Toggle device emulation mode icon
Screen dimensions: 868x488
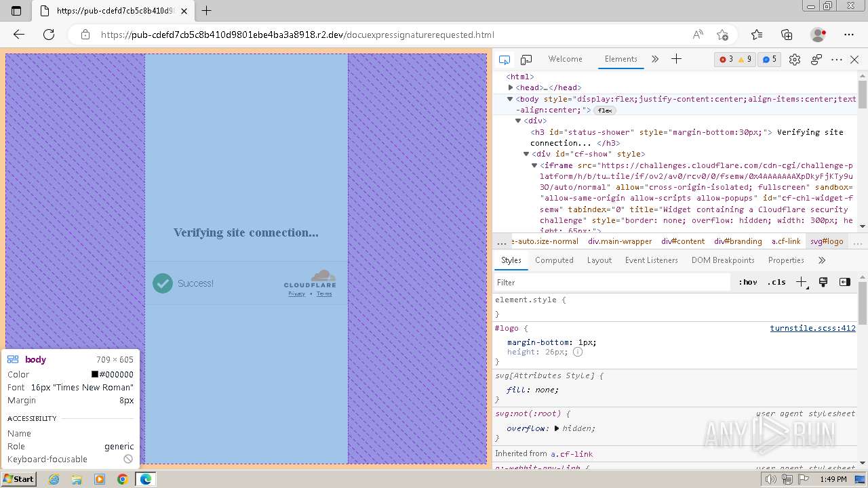(526, 60)
